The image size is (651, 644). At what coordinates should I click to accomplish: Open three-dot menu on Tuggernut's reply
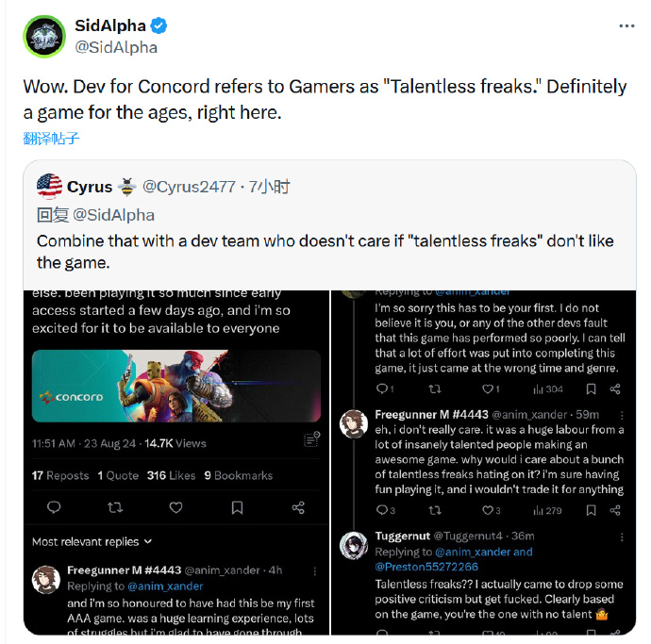tap(622, 537)
